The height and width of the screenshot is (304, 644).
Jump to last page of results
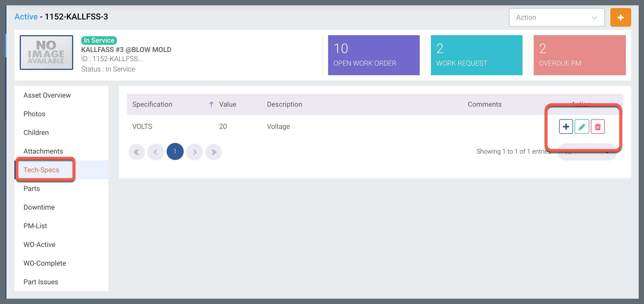pos(214,152)
